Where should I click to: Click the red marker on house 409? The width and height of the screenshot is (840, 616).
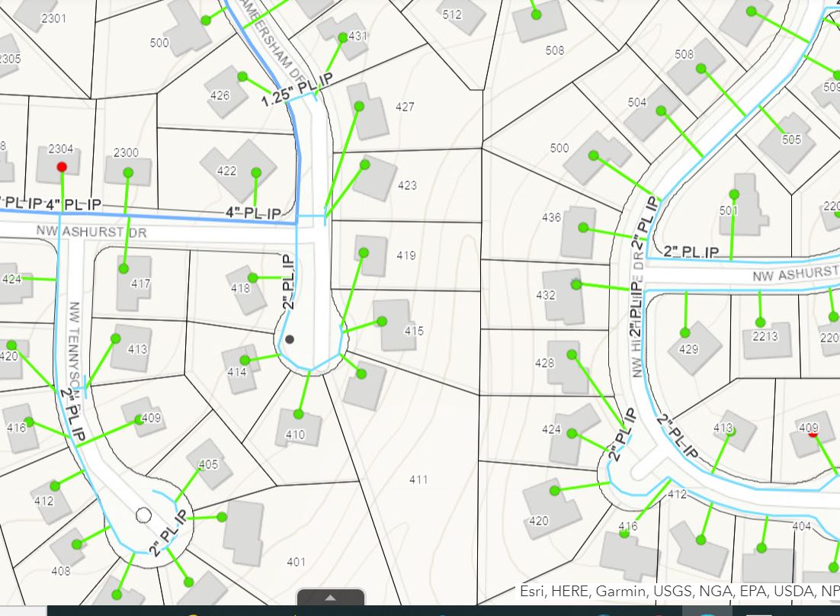813,432
